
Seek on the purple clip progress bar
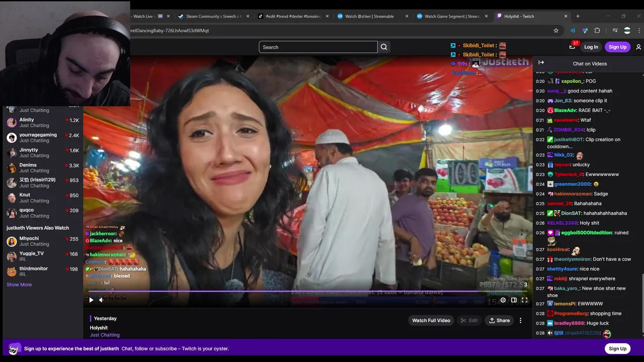tap(308, 291)
